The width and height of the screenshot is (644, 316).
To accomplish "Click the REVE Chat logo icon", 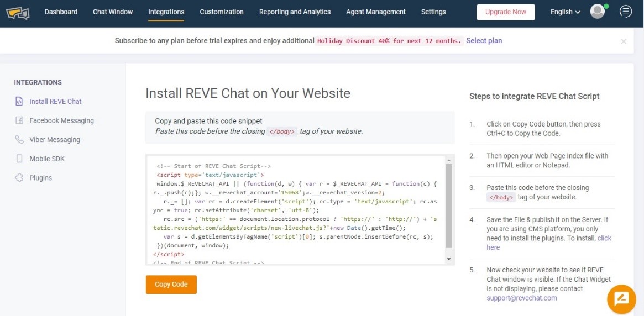I will pos(18,12).
